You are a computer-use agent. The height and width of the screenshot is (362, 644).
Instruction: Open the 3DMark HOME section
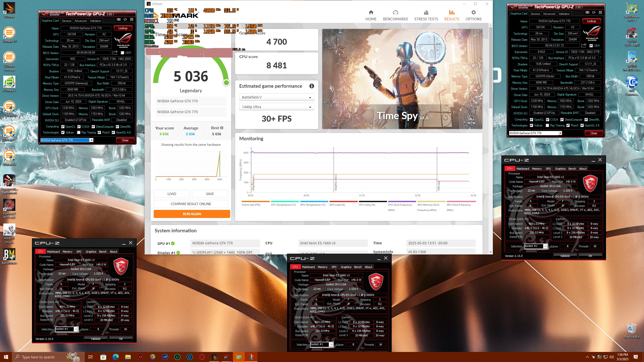pyautogui.click(x=371, y=16)
